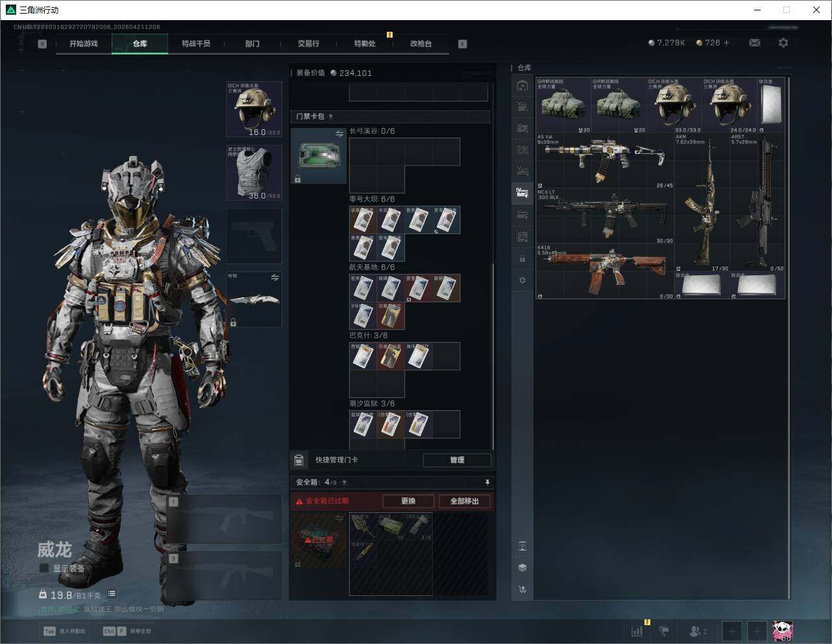
Task: Select the MCX LT rifle in the warehouse
Action: (605, 216)
